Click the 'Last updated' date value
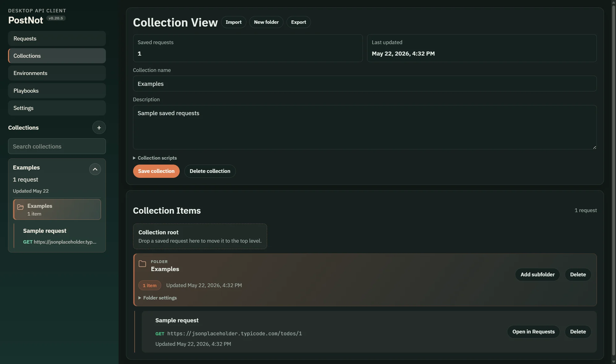The width and height of the screenshot is (616, 364). point(403,54)
